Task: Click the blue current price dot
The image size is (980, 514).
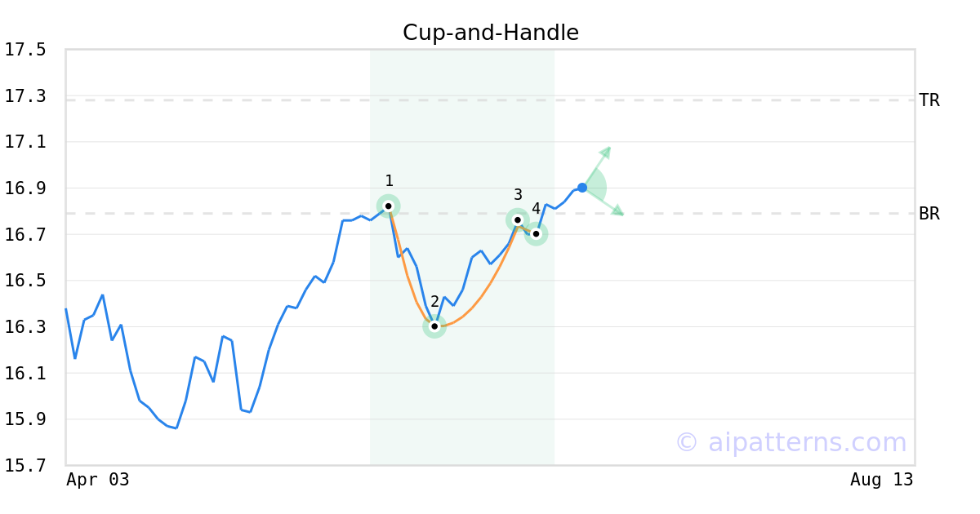Action: 582,188
